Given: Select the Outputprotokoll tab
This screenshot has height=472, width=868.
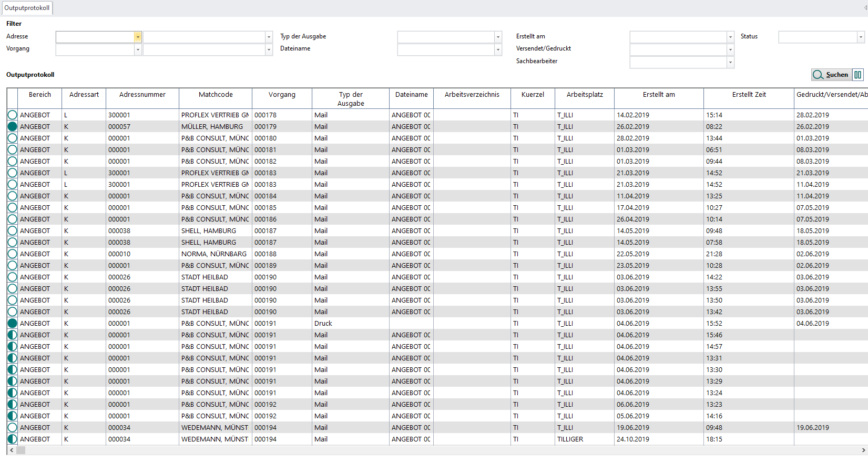Looking at the screenshot, I should (x=27, y=8).
